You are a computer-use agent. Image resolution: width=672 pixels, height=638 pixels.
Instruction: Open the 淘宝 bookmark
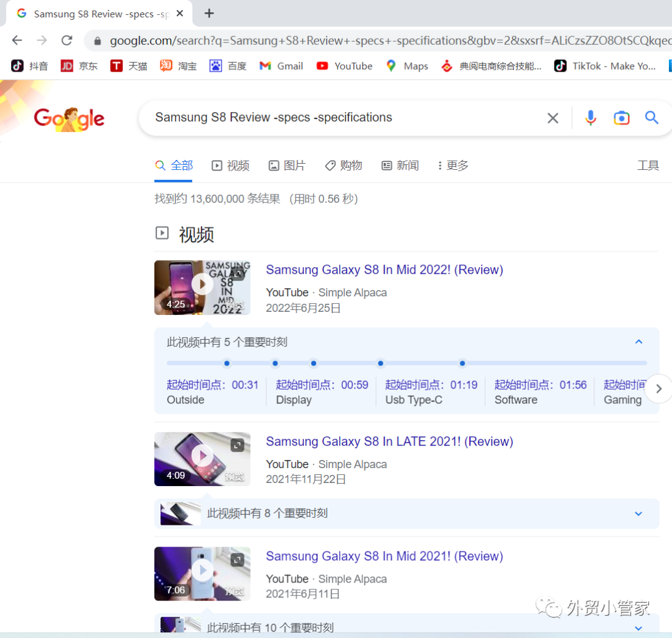pyautogui.click(x=179, y=66)
